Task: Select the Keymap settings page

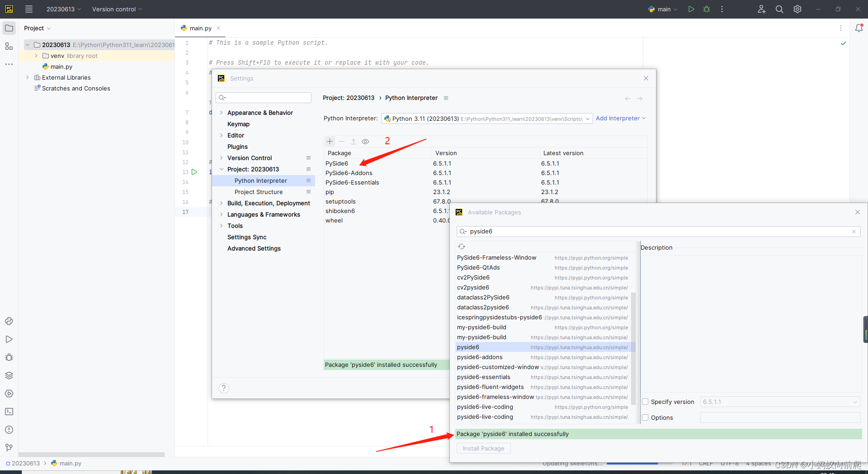Action: [238, 124]
